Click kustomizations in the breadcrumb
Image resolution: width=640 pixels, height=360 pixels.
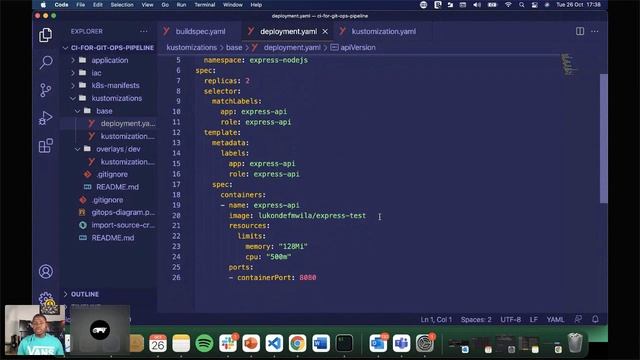click(191, 48)
